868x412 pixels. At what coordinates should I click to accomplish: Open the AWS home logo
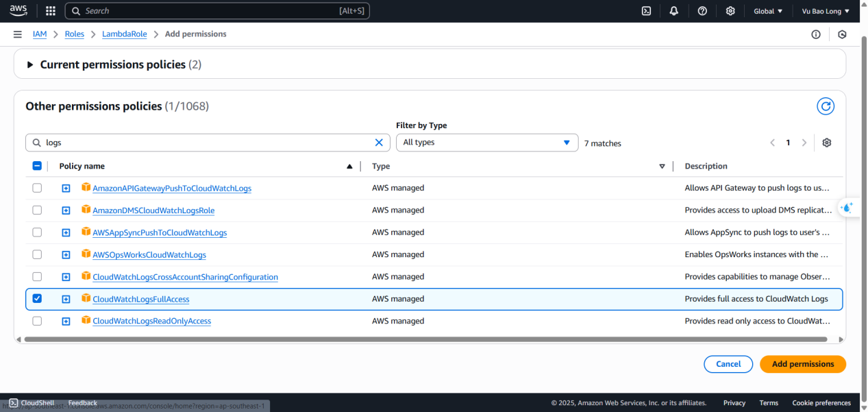click(18, 11)
